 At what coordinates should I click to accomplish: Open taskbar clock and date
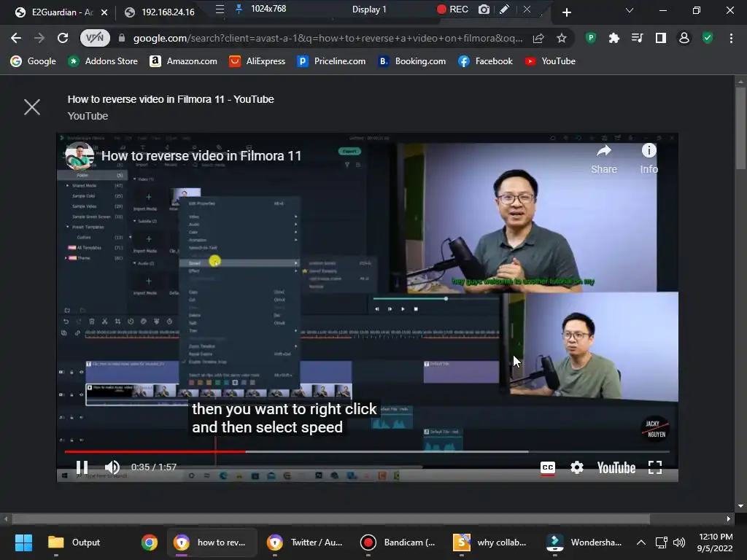click(x=716, y=542)
